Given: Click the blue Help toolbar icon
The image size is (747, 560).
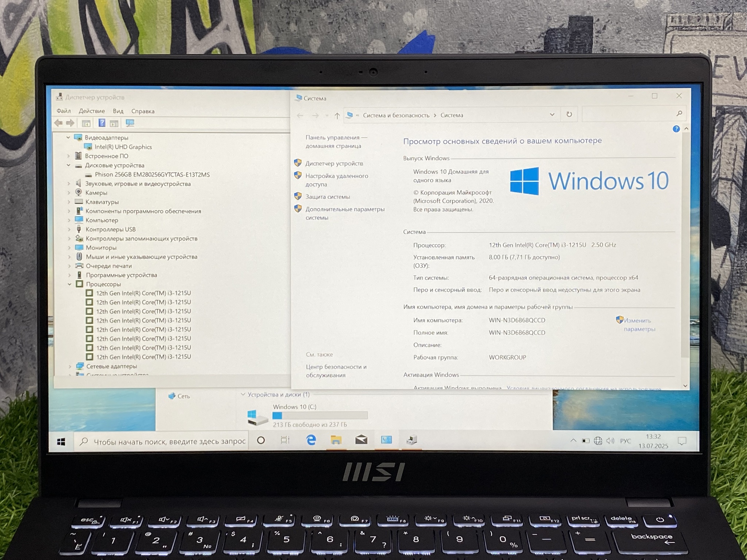Looking at the screenshot, I should (x=102, y=123).
